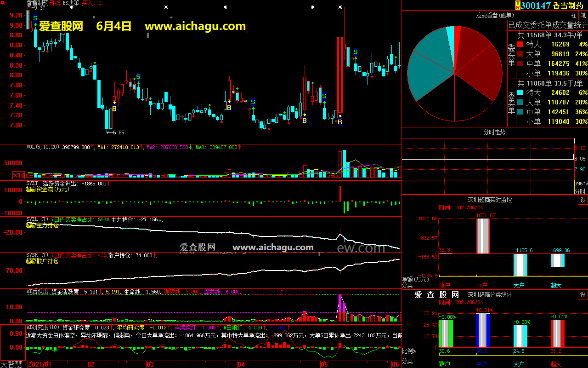This screenshot has width=588, height=368.
Task: Click the S sell marker after April start
Action: tap(253, 102)
